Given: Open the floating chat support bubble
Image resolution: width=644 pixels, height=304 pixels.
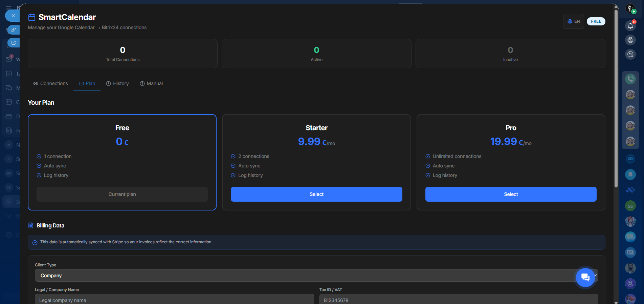Looking at the screenshot, I should pos(585,278).
